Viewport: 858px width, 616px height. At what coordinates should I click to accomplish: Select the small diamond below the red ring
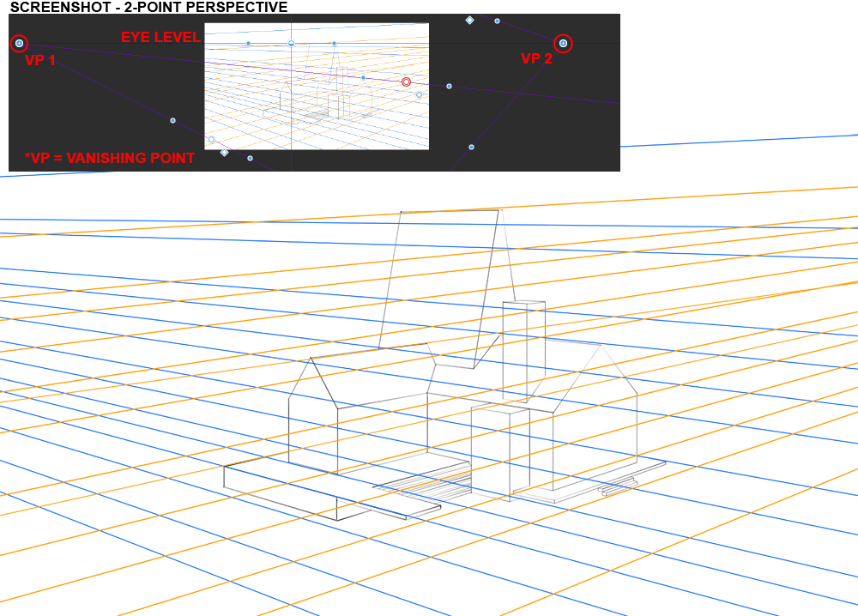420,94
